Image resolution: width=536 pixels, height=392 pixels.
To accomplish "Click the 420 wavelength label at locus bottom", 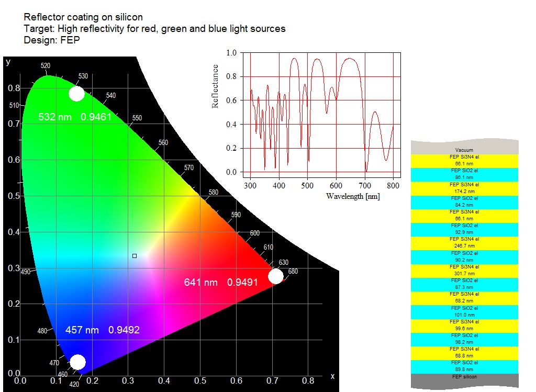I will coord(74,384).
